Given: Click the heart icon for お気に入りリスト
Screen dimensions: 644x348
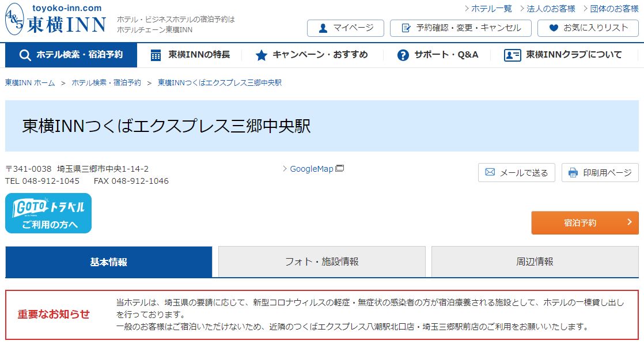Looking at the screenshot, I should tap(554, 28).
